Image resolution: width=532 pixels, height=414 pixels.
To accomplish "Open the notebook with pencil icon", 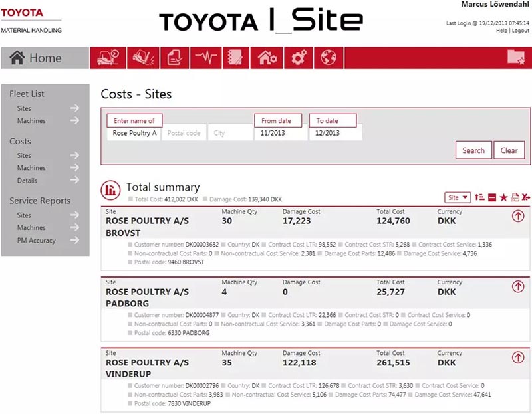I will 236,58.
